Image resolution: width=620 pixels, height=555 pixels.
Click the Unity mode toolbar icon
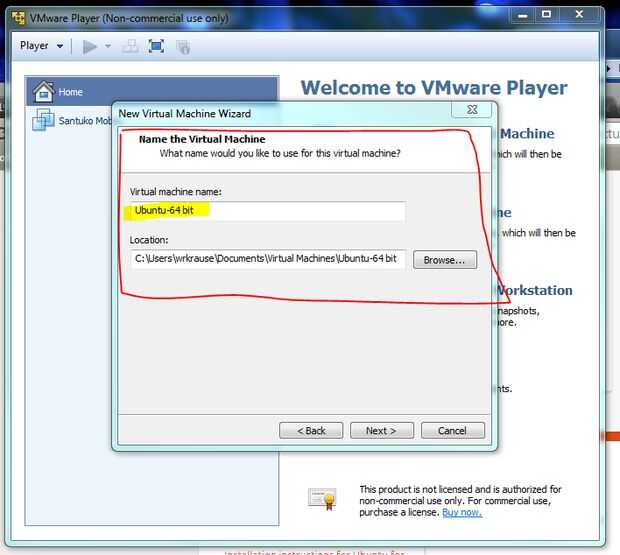tap(183, 47)
